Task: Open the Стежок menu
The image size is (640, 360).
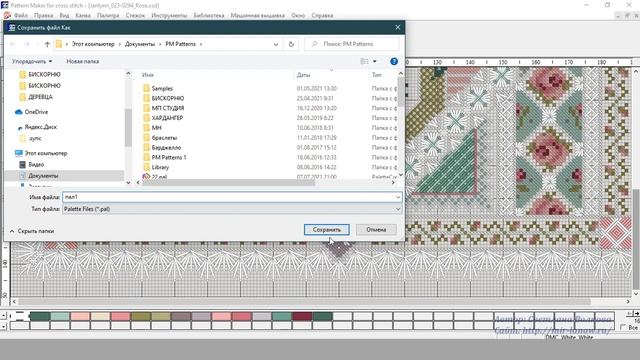Action: point(135,16)
